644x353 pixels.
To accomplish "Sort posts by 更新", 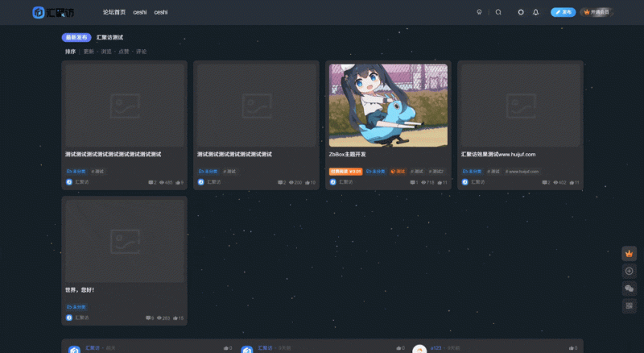I will 89,52.
